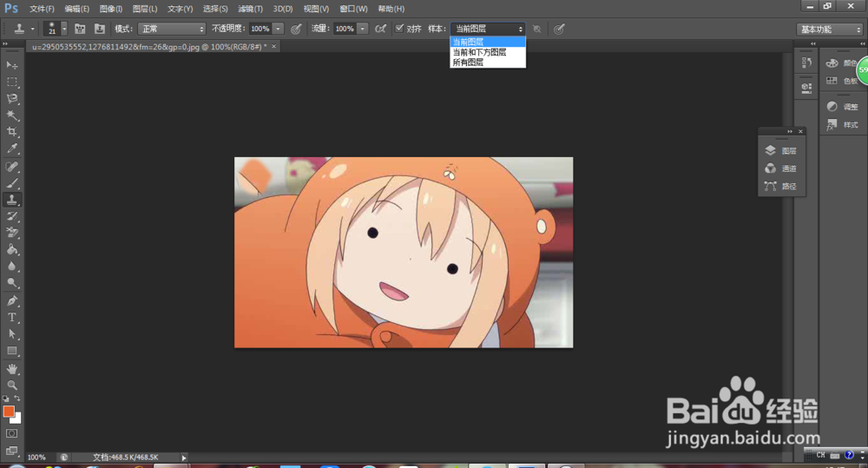Open the Properties panel icon
This screenshot has height=468, width=868.
click(806, 88)
